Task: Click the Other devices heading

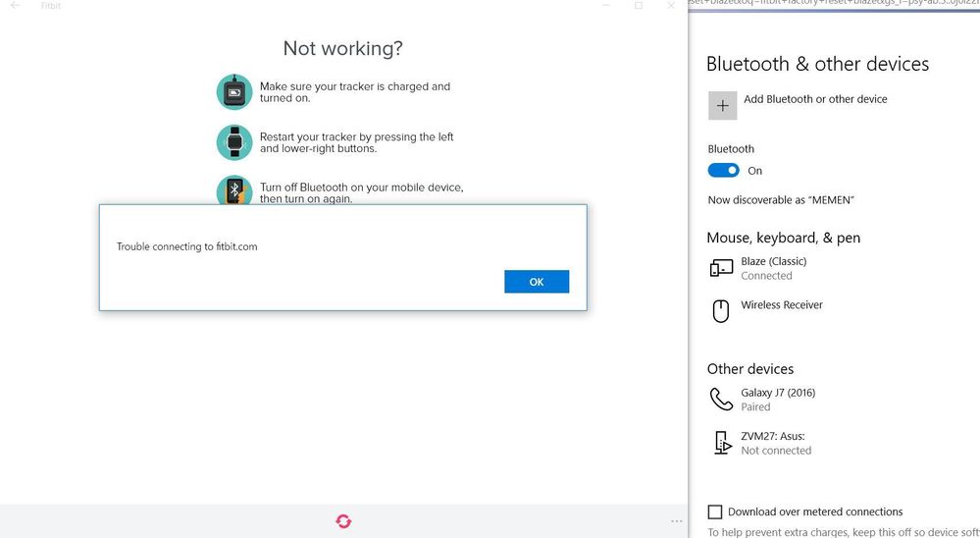Action: [x=750, y=369]
